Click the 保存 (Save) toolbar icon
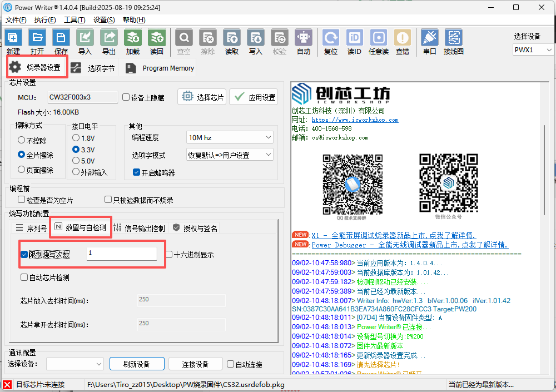This screenshot has height=392, width=556. (61, 38)
